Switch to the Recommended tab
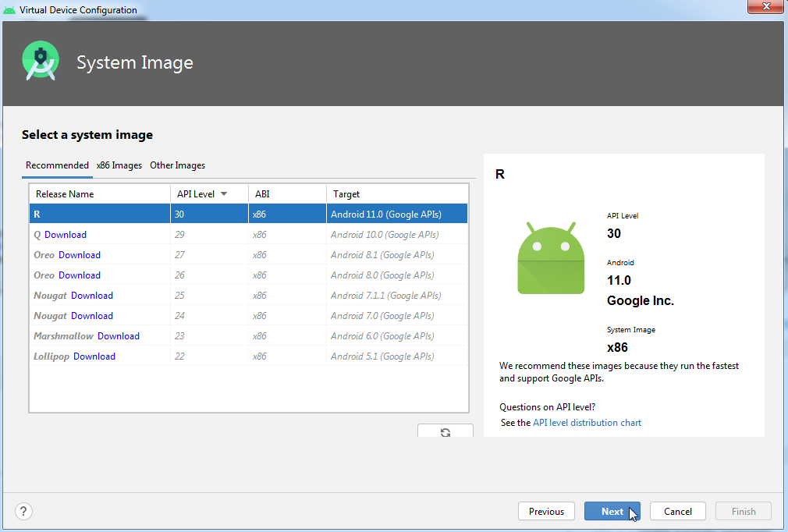Screen dimensions: 788x532 57,165
